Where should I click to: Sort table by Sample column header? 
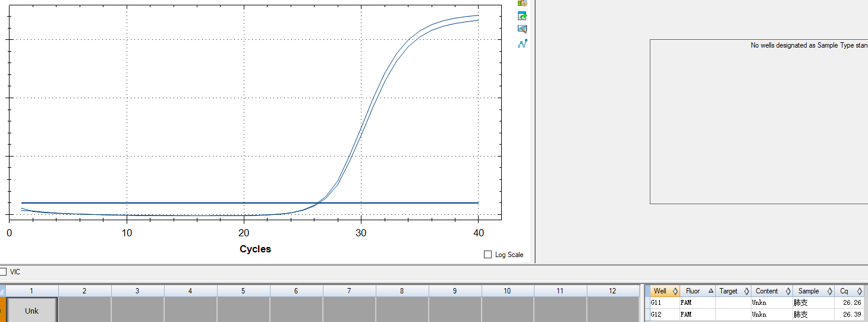(813, 291)
